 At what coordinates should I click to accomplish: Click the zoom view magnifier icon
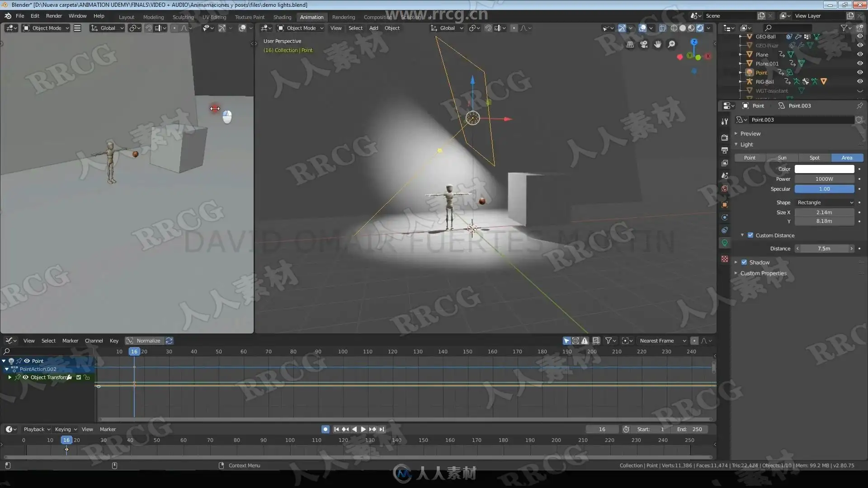pos(671,44)
